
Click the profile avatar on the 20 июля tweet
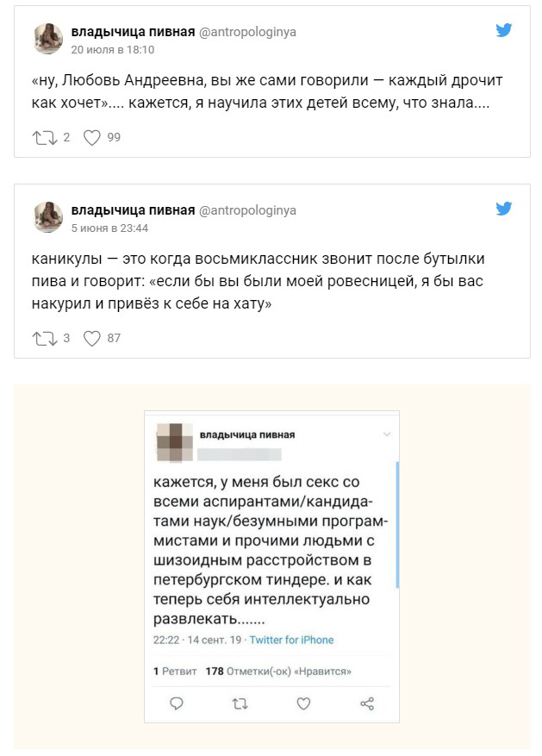click(48, 40)
